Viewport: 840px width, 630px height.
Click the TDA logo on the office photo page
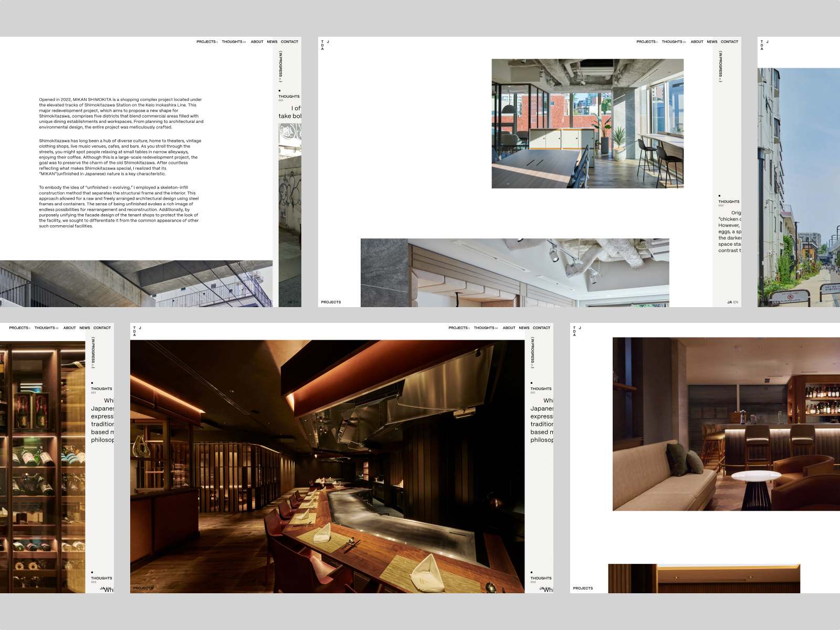tap(325, 45)
